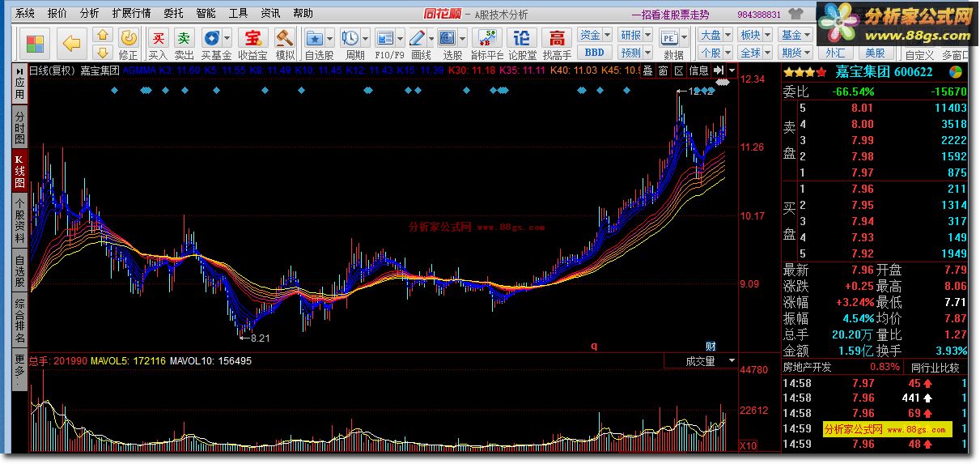Screen dimensions: 980x464
Task: Click the skip-to-end arrow icon above chart
Action: tap(718, 70)
